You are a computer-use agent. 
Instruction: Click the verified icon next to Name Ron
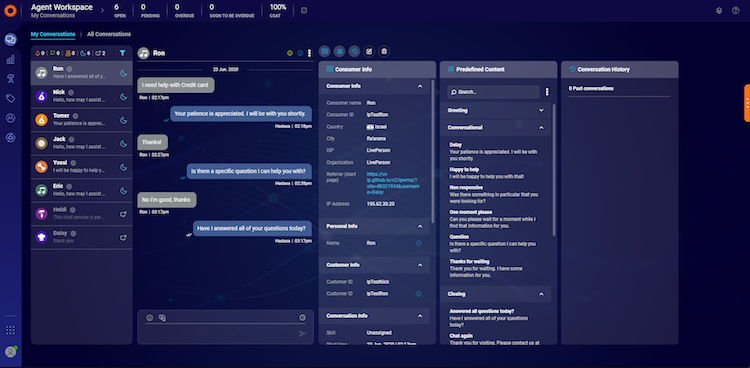point(419,243)
